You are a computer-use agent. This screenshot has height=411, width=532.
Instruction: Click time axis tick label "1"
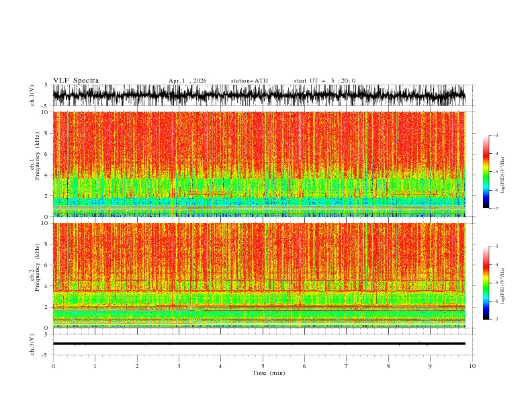click(x=95, y=366)
